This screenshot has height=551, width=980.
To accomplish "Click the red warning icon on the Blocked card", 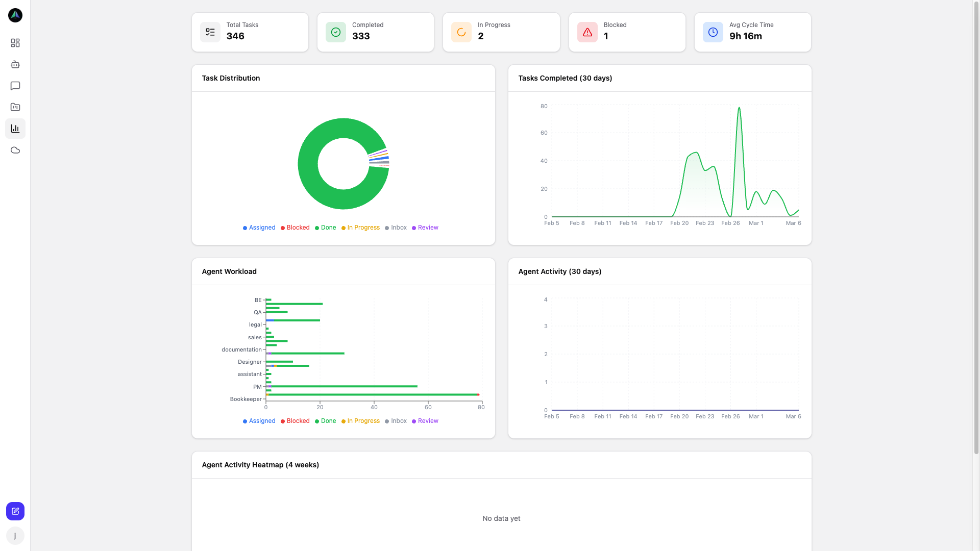I will [x=587, y=32].
